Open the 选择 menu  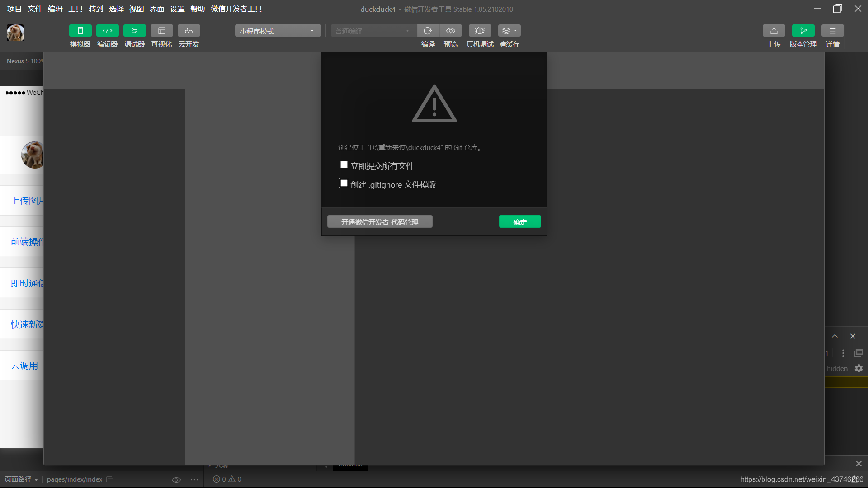116,9
